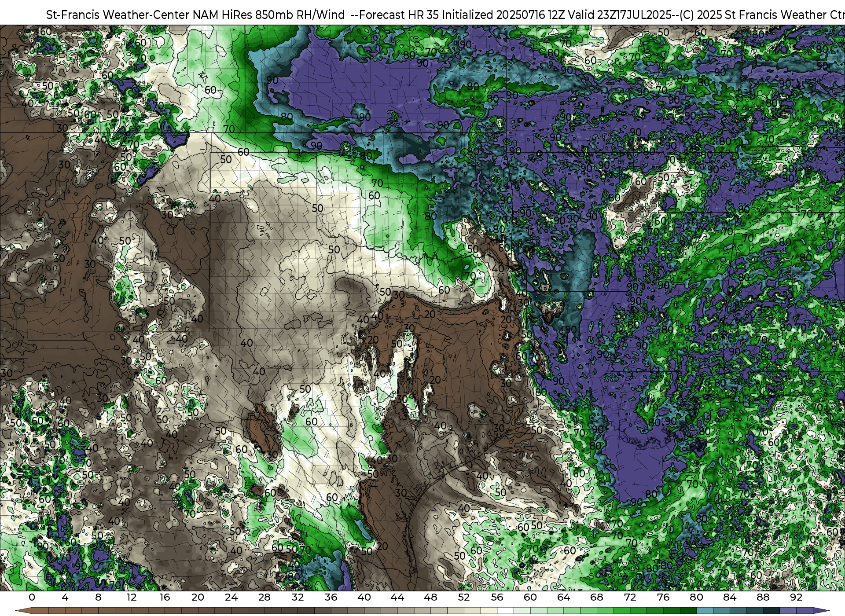Click the colorbar tick label 52
Screen dimensions: 845x616
click(464, 597)
